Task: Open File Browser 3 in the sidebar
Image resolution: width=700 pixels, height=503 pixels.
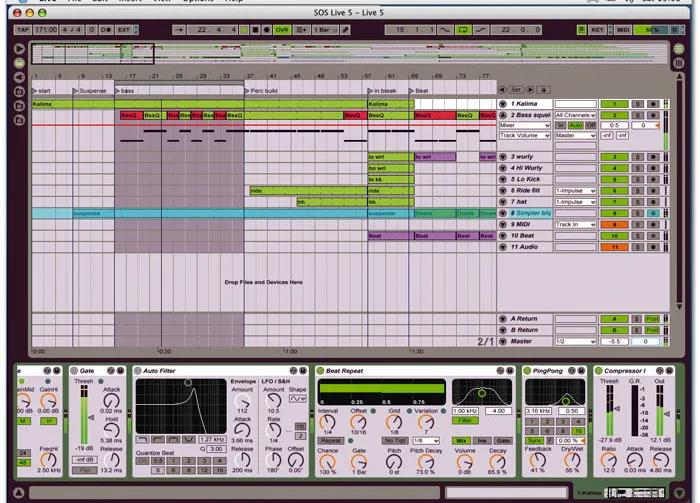Action: tap(19, 120)
